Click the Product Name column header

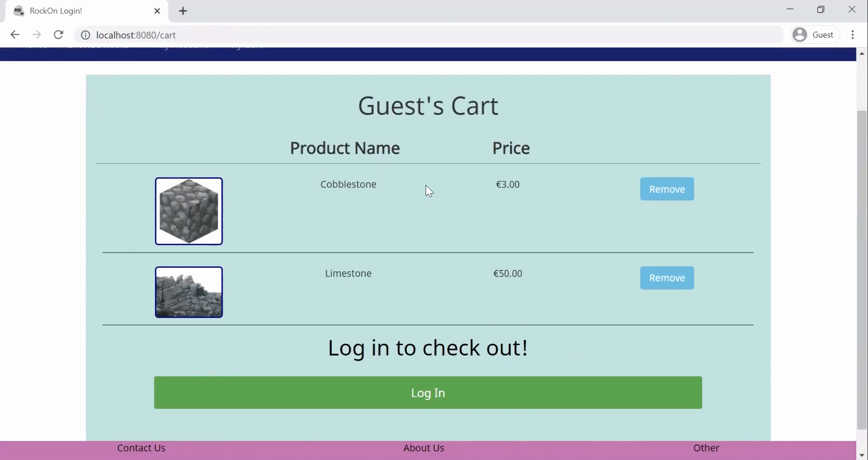coord(345,148)
